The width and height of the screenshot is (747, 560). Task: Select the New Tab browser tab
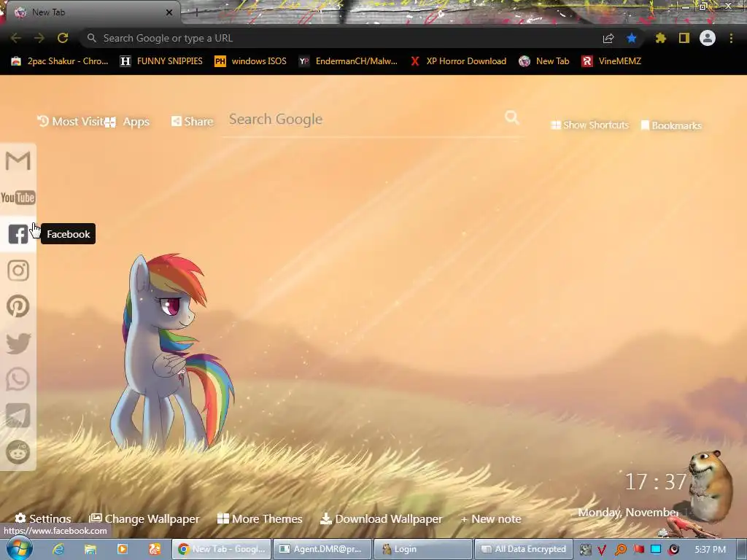pyautogui.click(x=90, y=12)
